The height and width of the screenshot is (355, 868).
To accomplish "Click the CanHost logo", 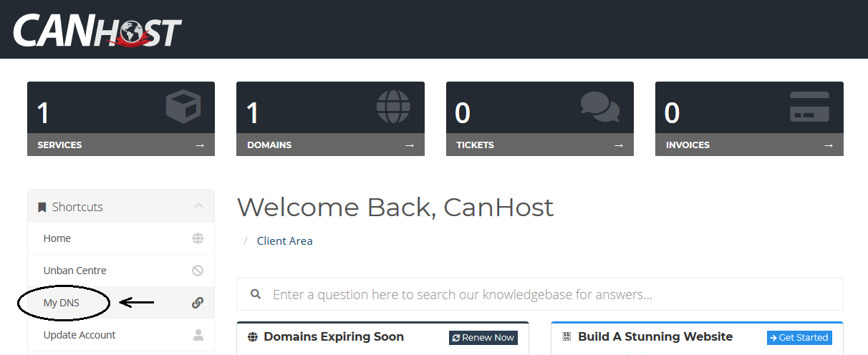I will pos(97,29).
